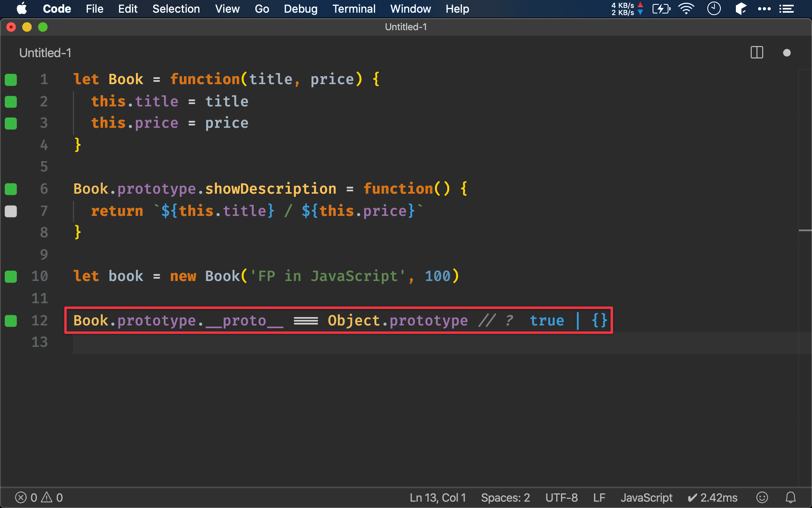Image resolution: width=812 pixels, height=508 pixels.
Task: Click the green coverage marker on line 12
Action: (x=11, y=321)
